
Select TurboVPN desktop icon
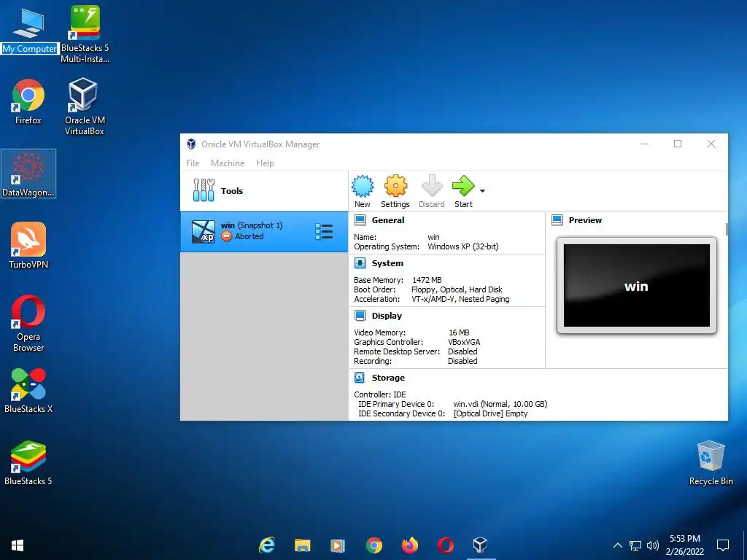tap(28, 246)
